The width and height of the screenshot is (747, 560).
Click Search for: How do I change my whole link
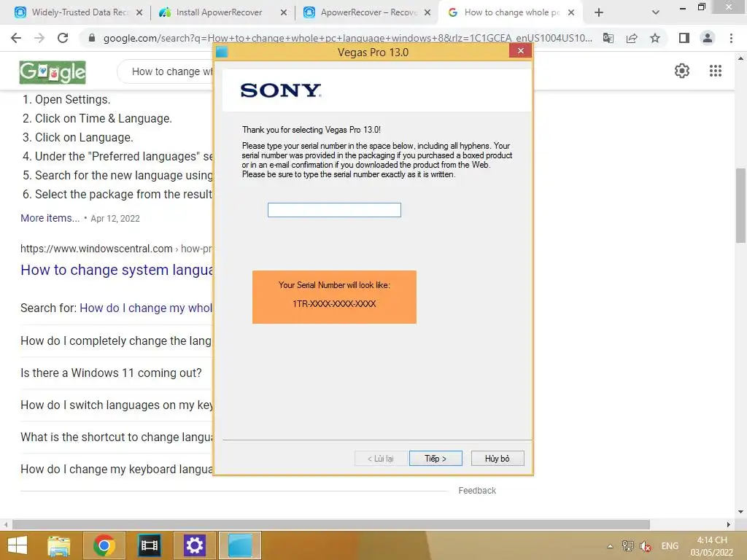146,308
